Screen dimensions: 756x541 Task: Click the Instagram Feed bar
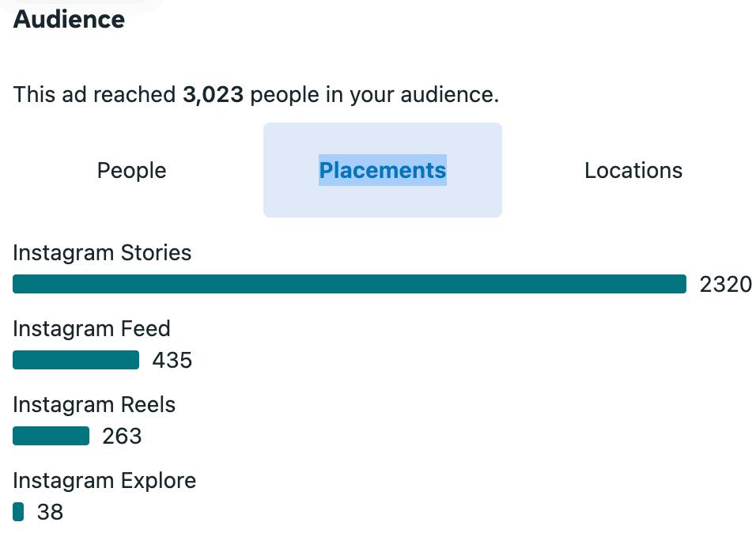[x=76, y=361]
